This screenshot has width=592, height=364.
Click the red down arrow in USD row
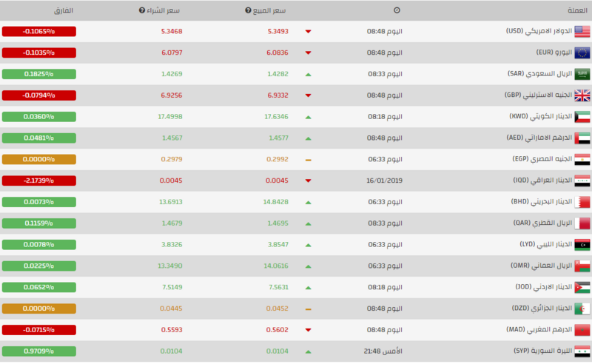(x=308, y=31)
